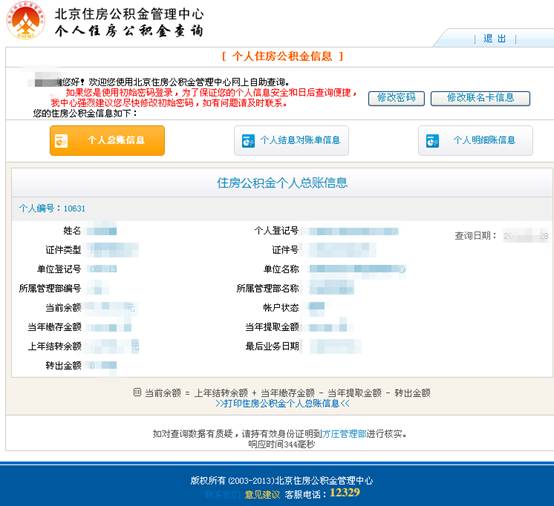Click the document icon on 个人总账信息 tab
The height and width of the screenshot is (506, 554).
(x=61, y=140)
